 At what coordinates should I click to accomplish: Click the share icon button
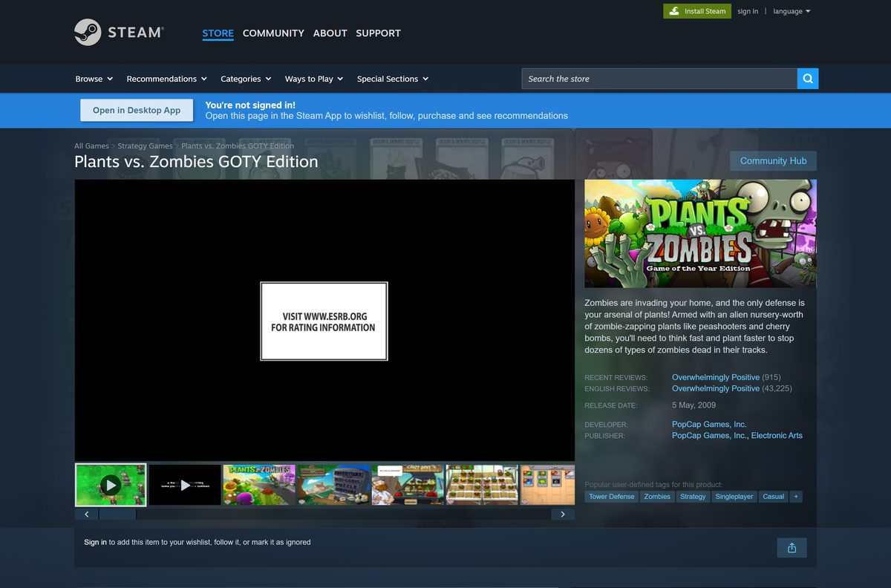point(792,548)
